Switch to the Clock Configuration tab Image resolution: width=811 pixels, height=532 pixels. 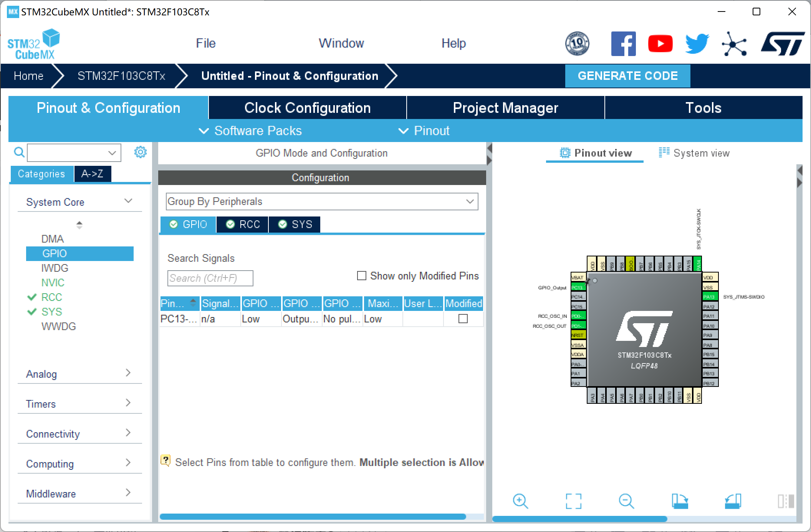(307, 107)
